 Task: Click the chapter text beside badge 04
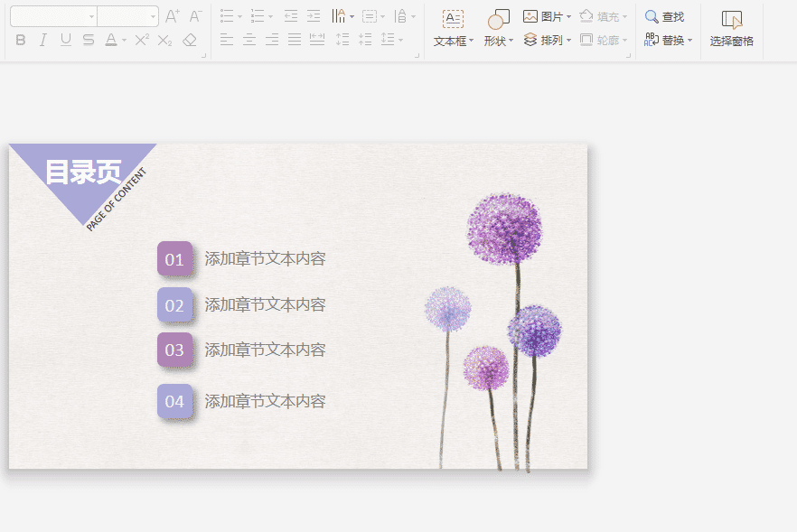[265, 401]
